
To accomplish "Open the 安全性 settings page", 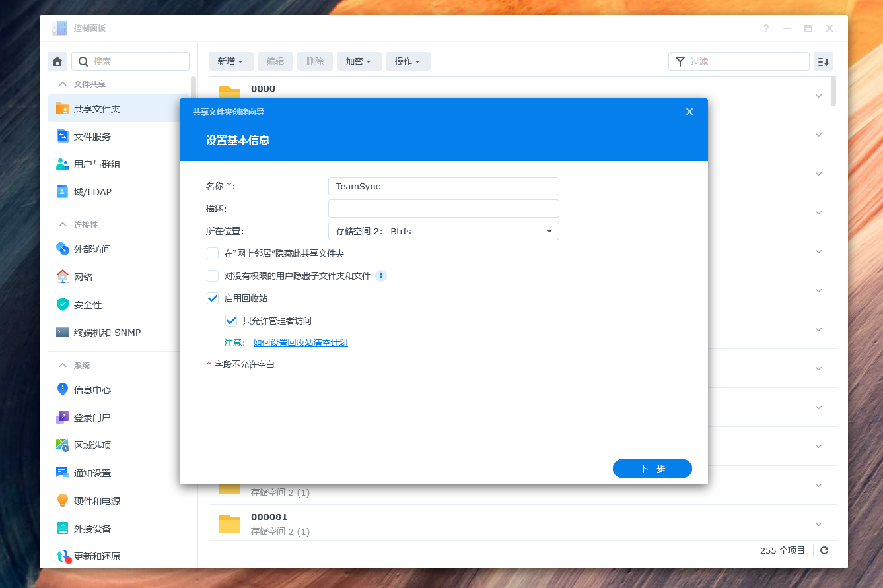I will 90,304.
